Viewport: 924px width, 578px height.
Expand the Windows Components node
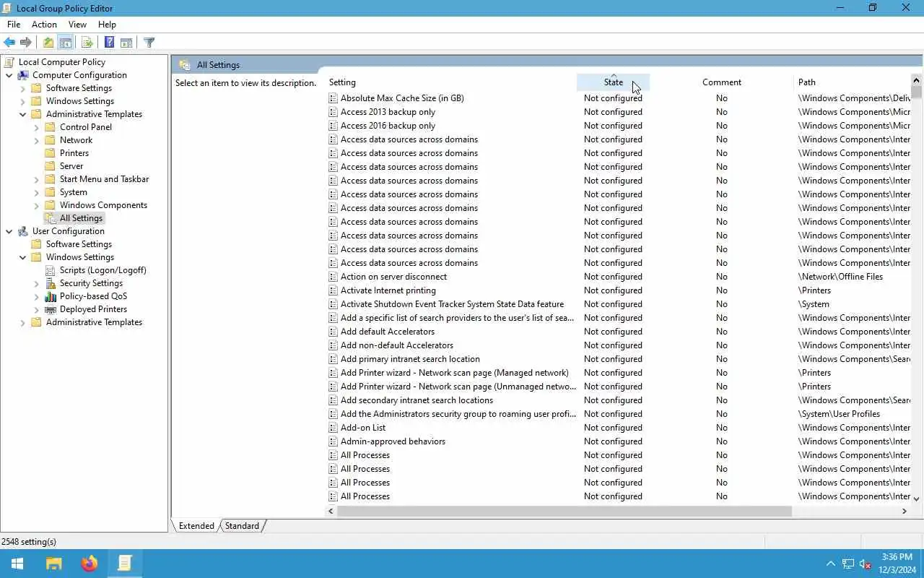(36, 205)
